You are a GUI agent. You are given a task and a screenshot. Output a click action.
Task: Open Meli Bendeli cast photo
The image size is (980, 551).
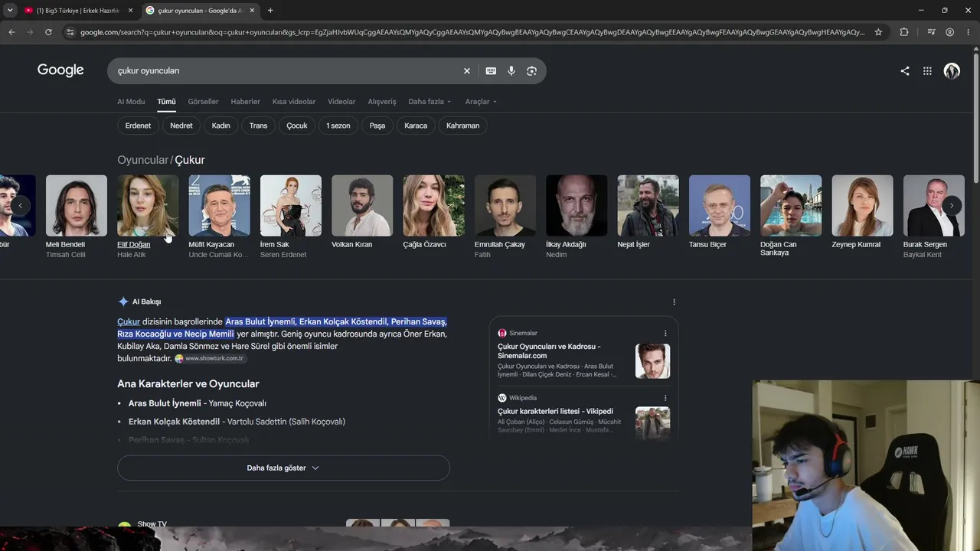(x=77, y=206)
